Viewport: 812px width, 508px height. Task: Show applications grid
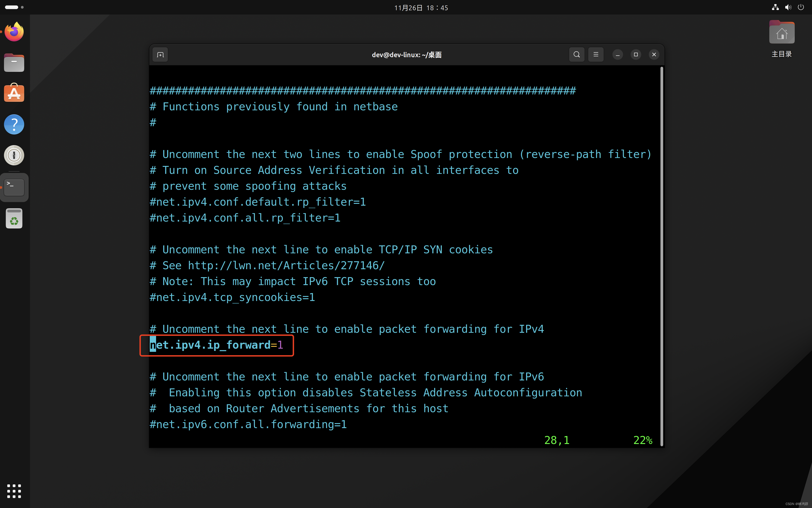(14, 491)
